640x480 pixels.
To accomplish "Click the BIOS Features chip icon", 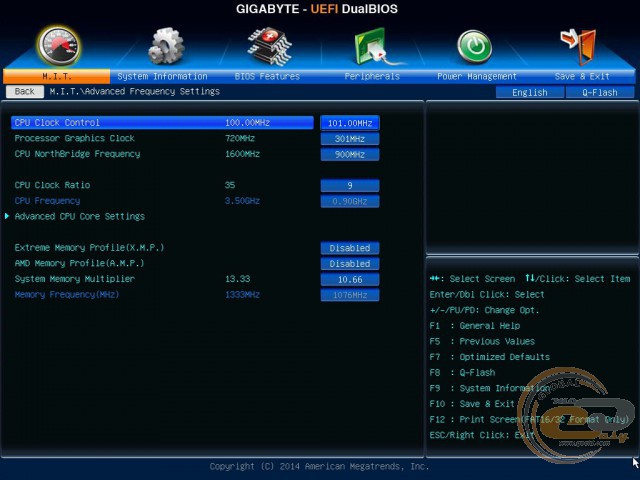I will point(269,47).
